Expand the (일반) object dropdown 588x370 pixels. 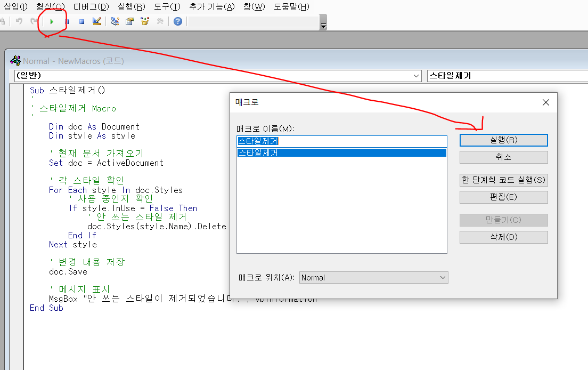[x=416, y=76]
